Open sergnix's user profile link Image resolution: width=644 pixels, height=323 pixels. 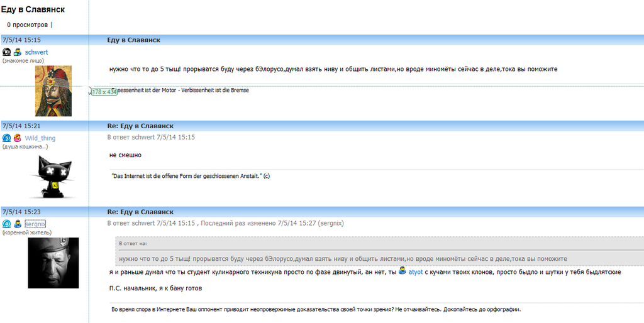click(36, 224)
